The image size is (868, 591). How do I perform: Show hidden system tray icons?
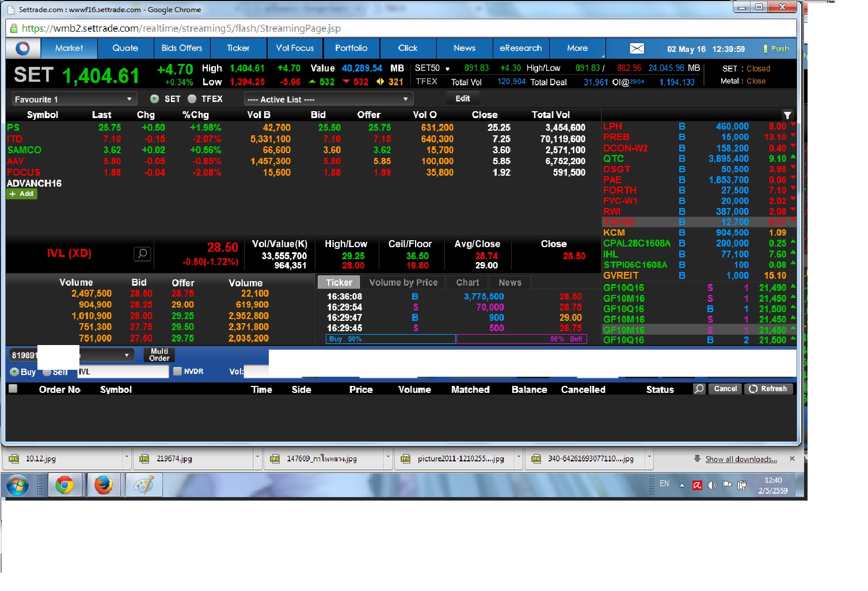(682, 486)
